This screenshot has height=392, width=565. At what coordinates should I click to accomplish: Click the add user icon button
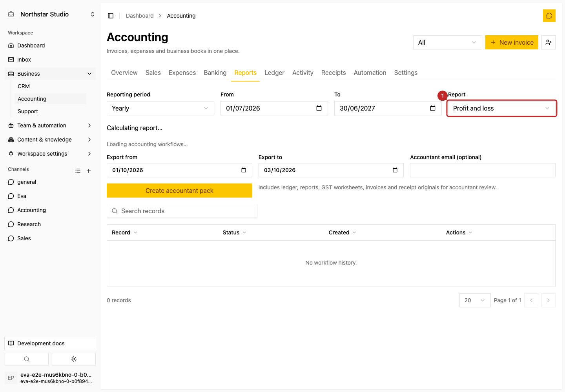[x=549, y=42]
